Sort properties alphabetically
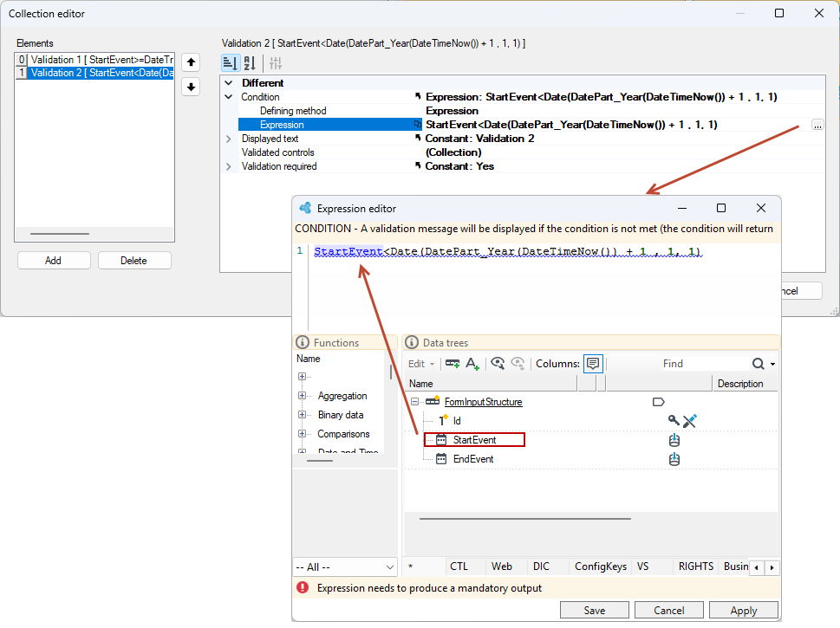This screenshot has height=628, width=840. pyautogui.click(x=251, y=63)
